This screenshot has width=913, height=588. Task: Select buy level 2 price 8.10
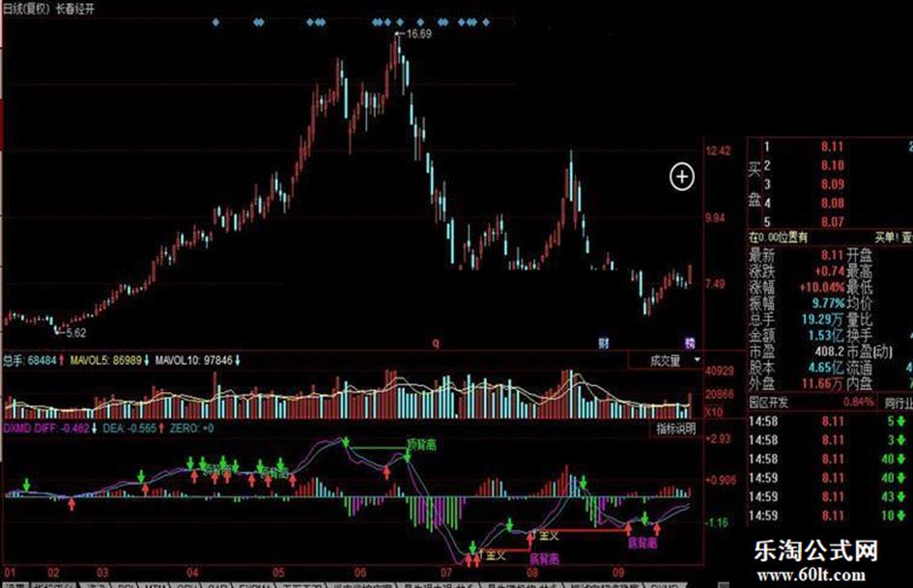(832, 166)
